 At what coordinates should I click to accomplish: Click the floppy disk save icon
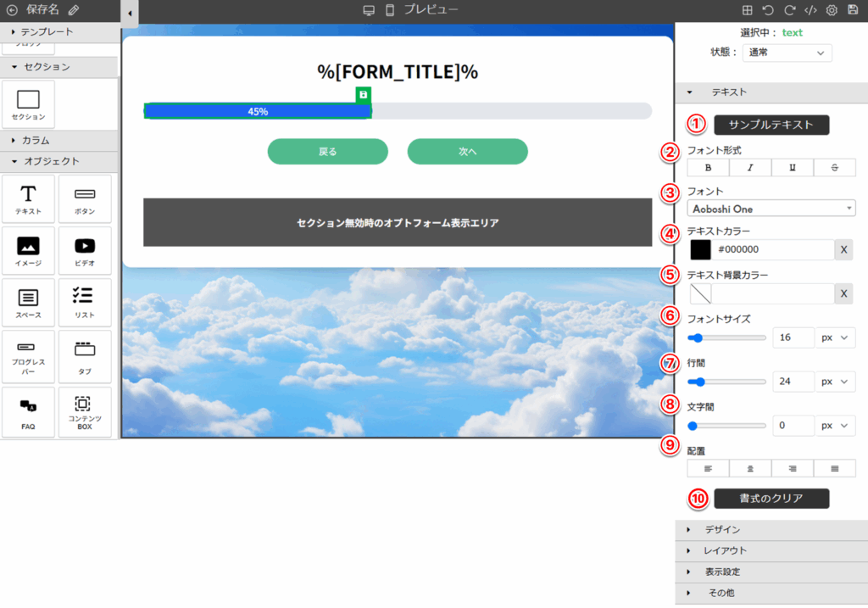click(x=853, y=10)
